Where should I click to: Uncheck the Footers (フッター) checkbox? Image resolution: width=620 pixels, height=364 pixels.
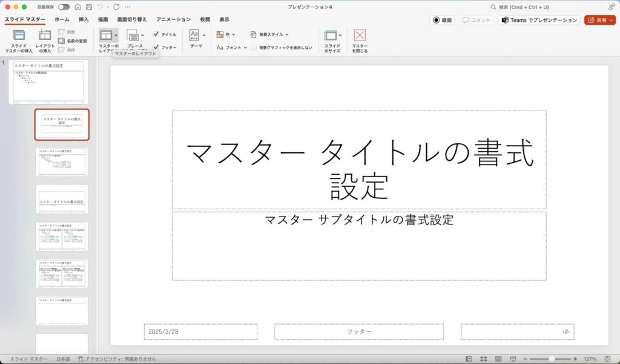(x=156, y=47)
